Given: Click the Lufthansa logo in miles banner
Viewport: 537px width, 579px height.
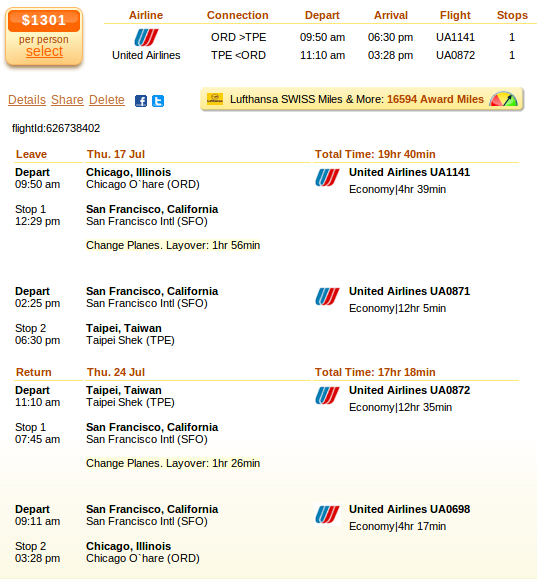Looking at the screenshot, I should (215, 99).
